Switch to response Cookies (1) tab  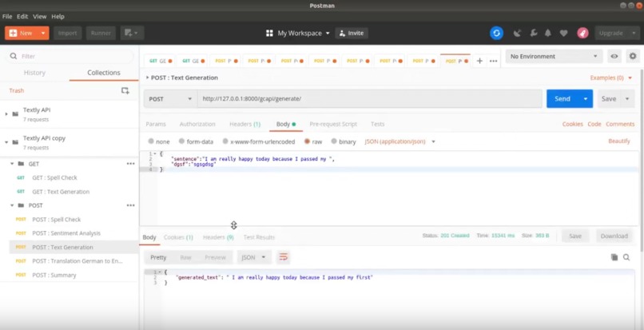[178, 237]
